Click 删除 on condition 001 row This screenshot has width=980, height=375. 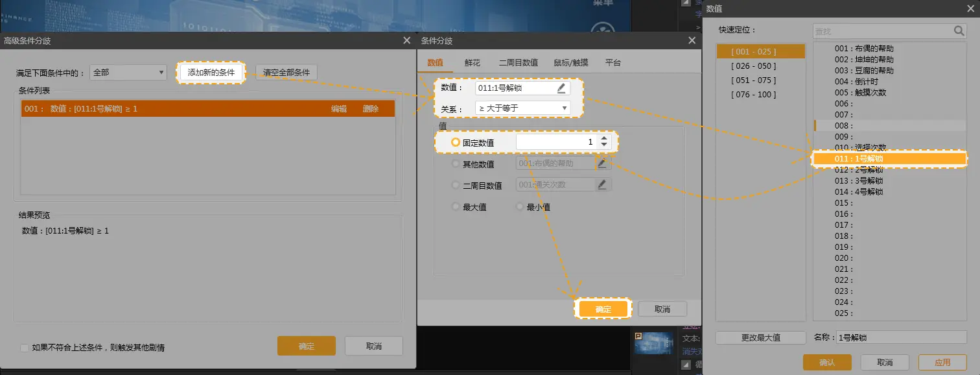371,109
